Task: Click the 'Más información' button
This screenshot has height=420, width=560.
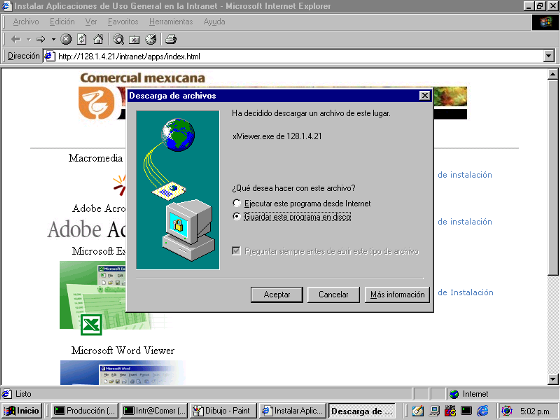Action: click(x=397, y=295)
